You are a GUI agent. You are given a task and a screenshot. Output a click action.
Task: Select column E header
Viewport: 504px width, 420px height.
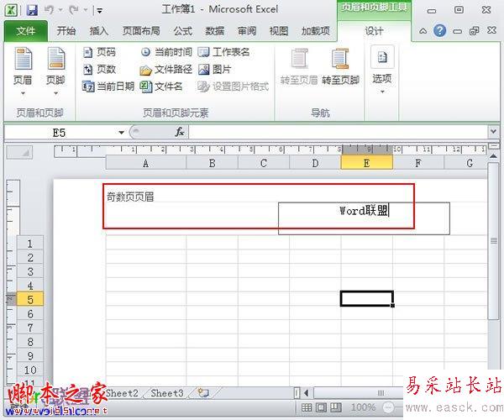pyautogui.click(x=367, y=163)
